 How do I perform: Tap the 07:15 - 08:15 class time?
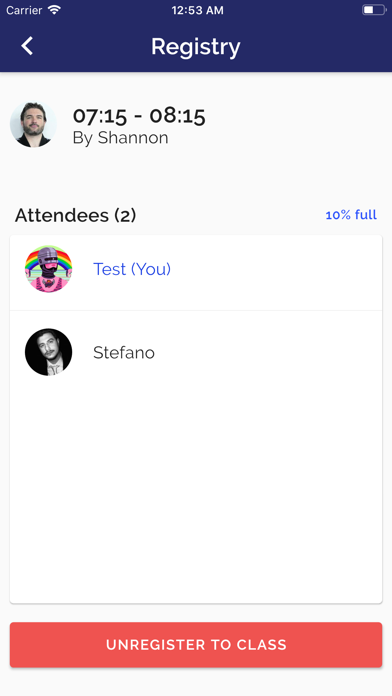point(139,116)
